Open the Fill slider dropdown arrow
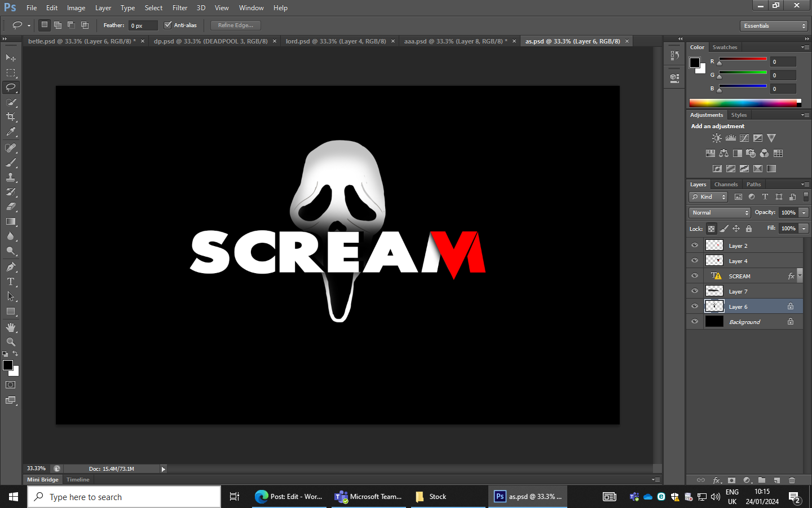The width and height of the screenshot is (812, 508). click(x=804, y=229)
